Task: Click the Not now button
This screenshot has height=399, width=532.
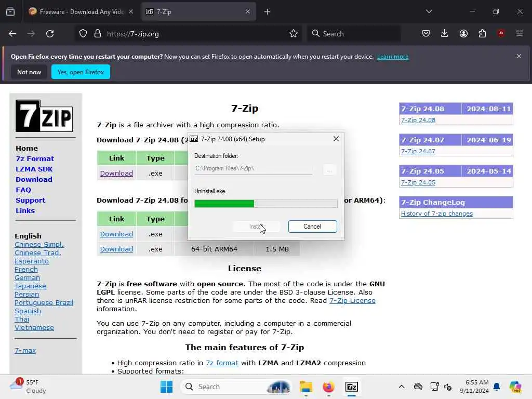Action: tap(29, 72)
